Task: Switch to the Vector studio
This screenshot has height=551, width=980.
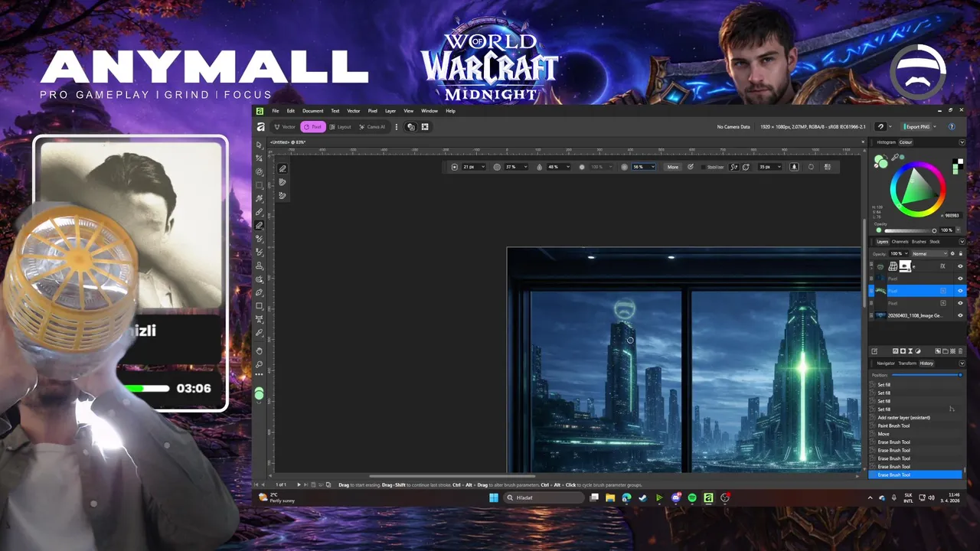Action: pos(286,126)
